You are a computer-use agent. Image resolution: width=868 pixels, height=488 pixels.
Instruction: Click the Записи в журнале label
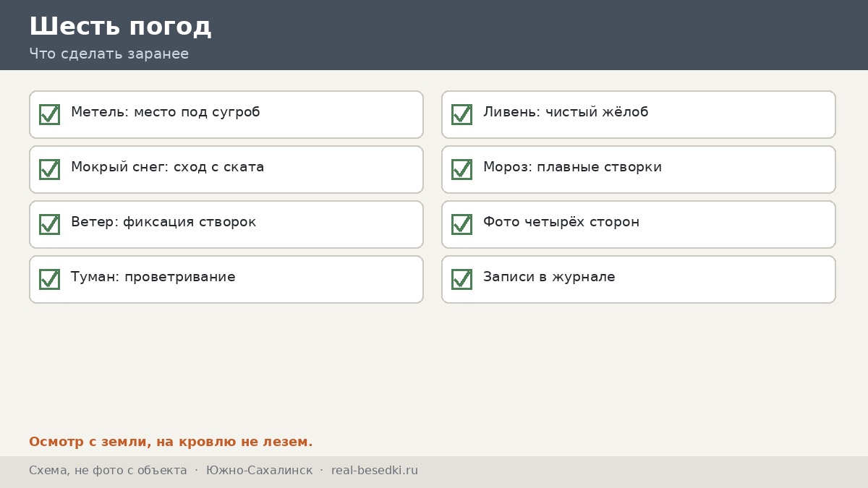pos(549,277)
